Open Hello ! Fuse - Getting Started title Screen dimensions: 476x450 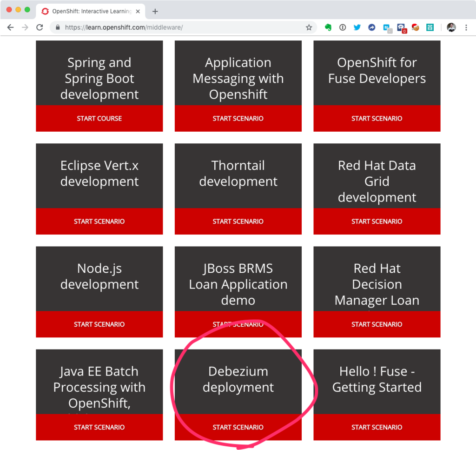point(377,380)
